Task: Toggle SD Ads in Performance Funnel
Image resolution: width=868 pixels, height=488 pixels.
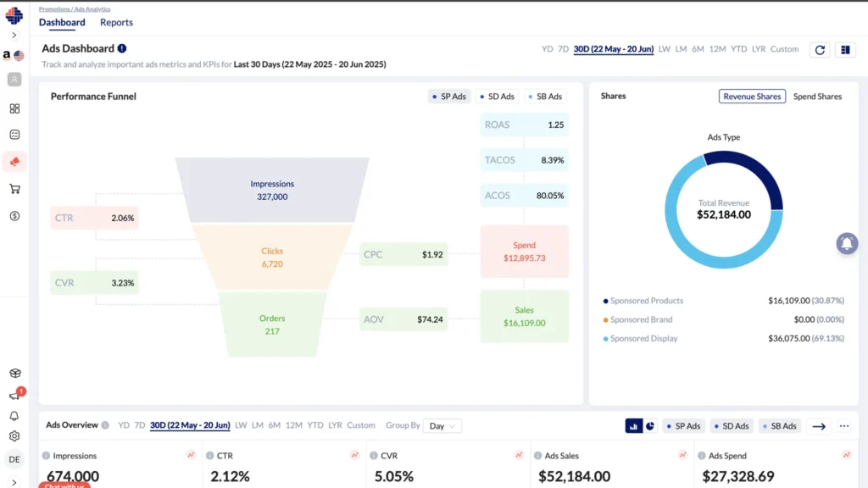Action: pos(496,97)
